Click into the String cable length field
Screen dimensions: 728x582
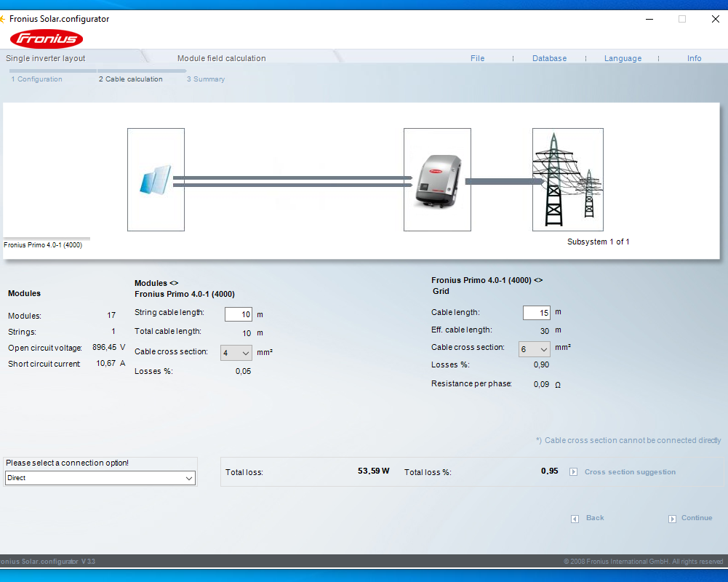[x=238, y=314]
